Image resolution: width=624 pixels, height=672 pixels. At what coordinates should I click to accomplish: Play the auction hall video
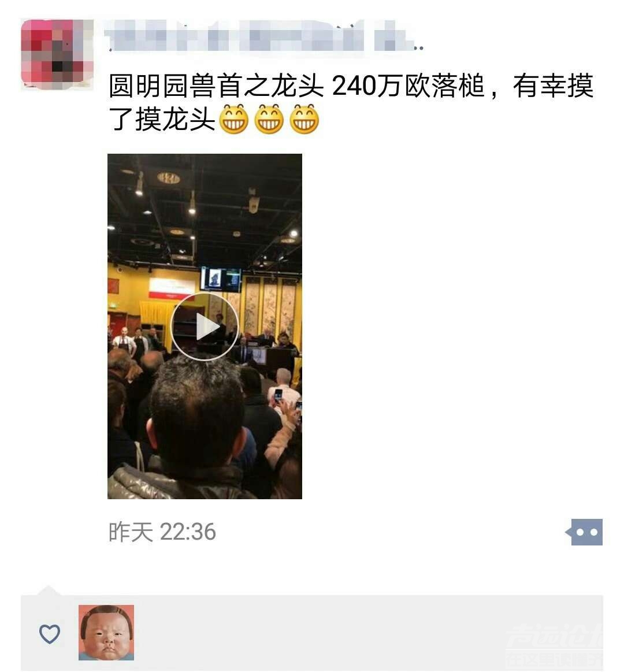[x=205, y=327]
